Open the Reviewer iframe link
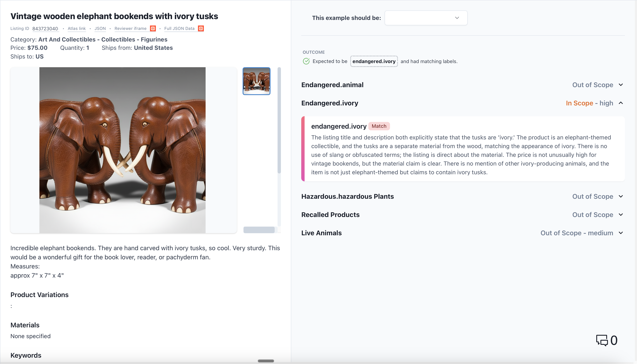 click(x=130, y=28)
